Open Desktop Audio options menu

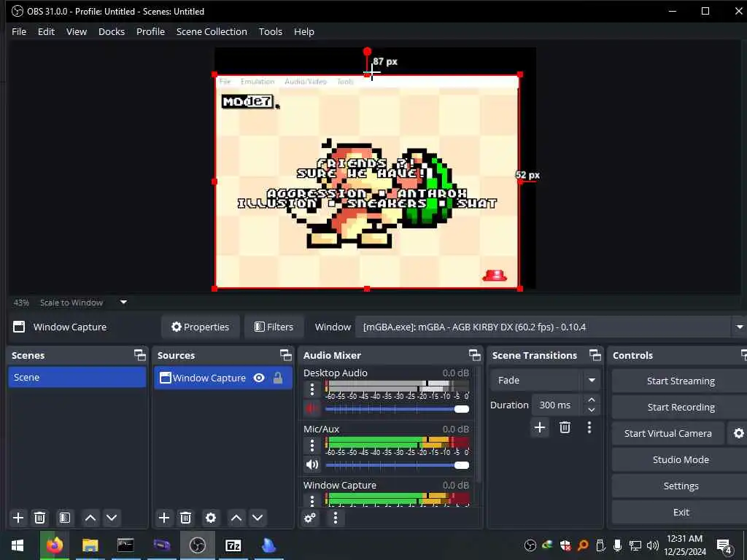(312, 389)
